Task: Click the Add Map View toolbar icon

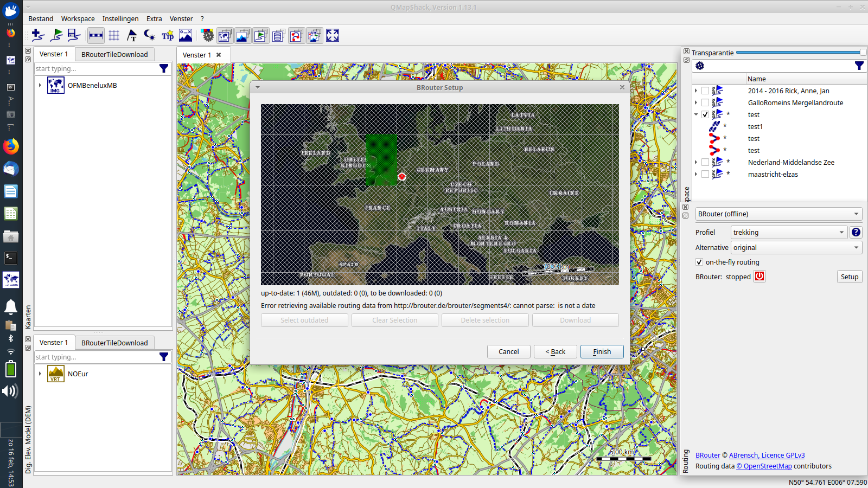Action: (38, 36)
